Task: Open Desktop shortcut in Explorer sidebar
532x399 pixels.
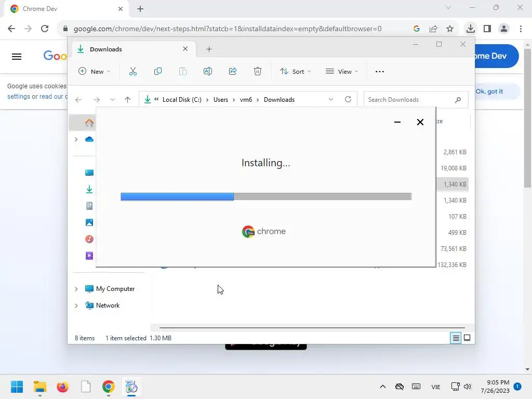Action: (x=89, y=172)
